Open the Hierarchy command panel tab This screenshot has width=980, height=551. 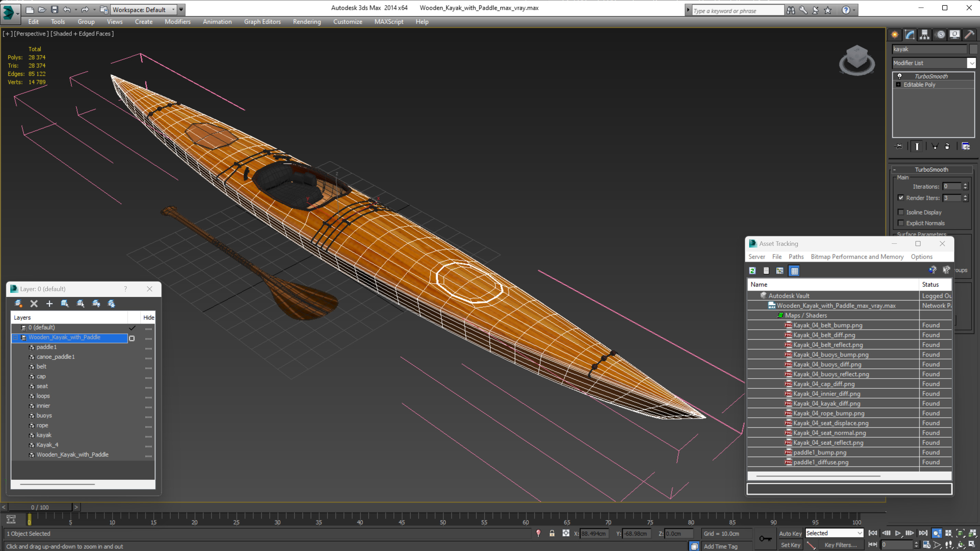tap(924, 35)
